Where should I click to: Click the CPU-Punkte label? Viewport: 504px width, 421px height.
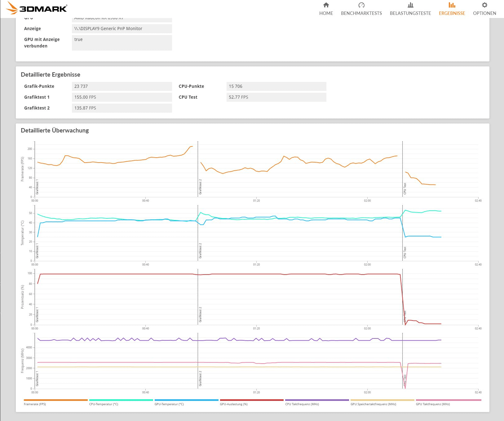191,86
